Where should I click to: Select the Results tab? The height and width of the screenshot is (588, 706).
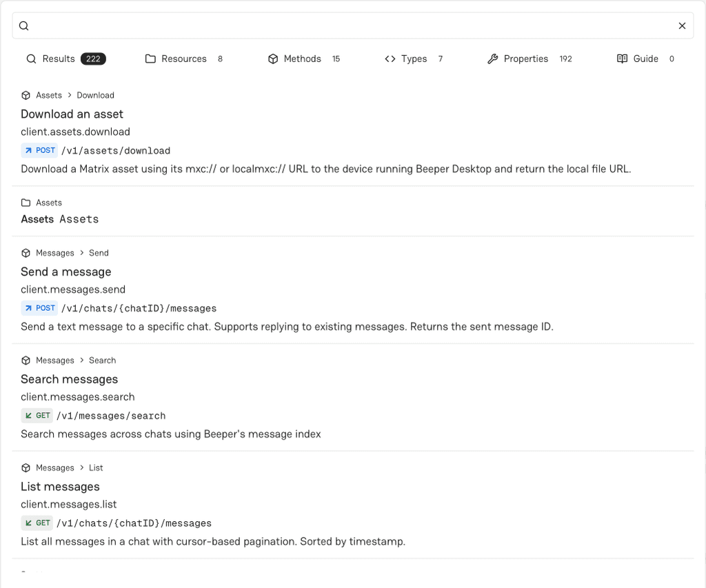point(66,59)
